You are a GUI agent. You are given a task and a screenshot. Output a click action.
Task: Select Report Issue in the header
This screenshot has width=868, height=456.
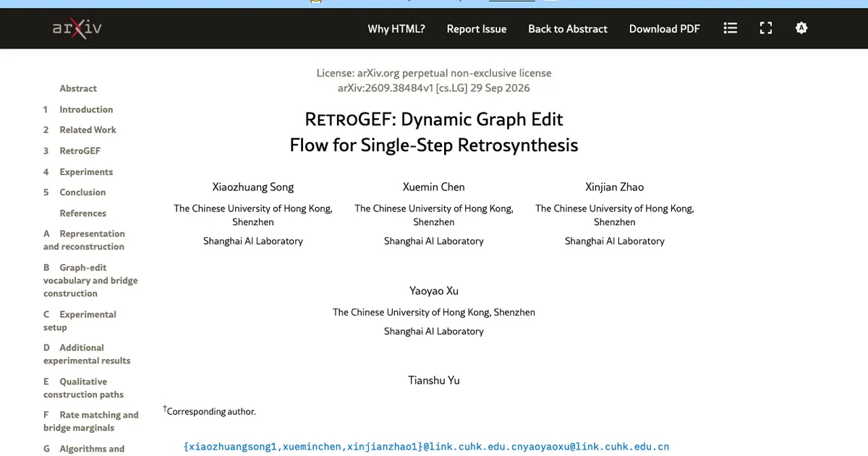pyautogui.click(x=477, y=29)
